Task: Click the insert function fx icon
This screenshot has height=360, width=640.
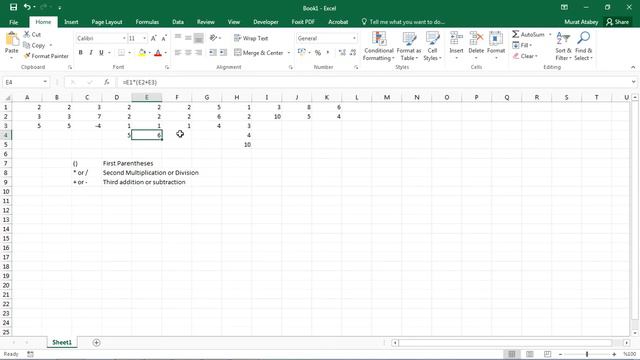Action: [107, 82]
